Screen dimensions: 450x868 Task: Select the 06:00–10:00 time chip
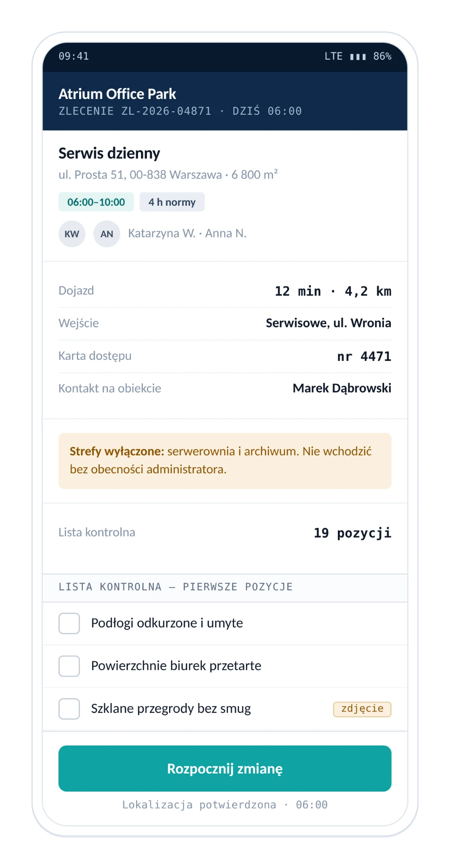tap(96, 202)
